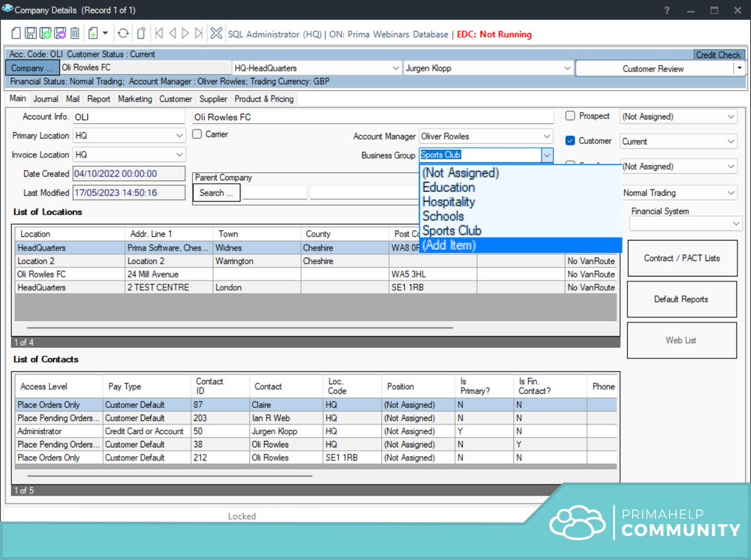Click the clipboard copy icon in toolbar
Viewport: 751px width, 560px height.
tap(141, 34)
